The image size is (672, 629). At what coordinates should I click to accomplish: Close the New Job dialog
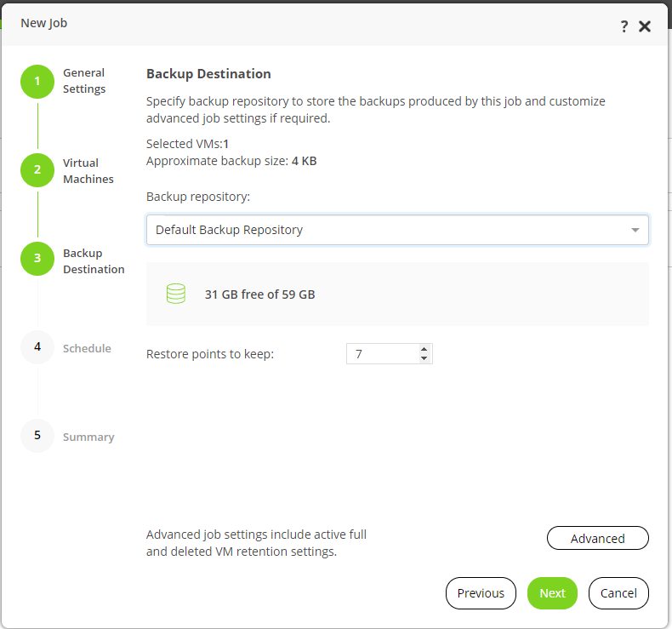coord(645,26)
